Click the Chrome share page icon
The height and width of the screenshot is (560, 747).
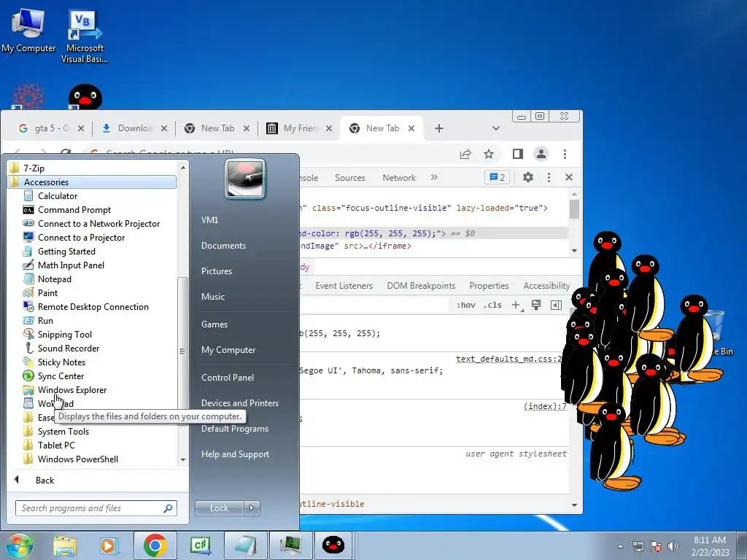465,154
